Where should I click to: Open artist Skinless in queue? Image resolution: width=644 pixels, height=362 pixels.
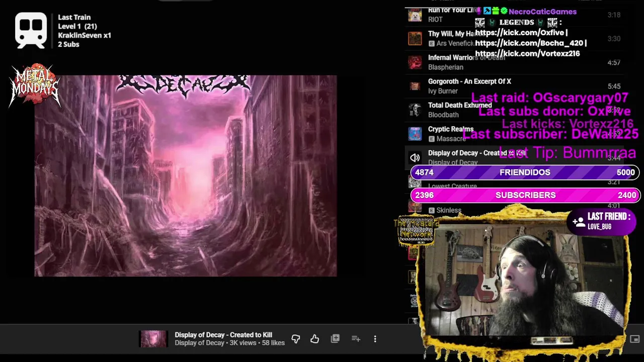click(449, 211)
